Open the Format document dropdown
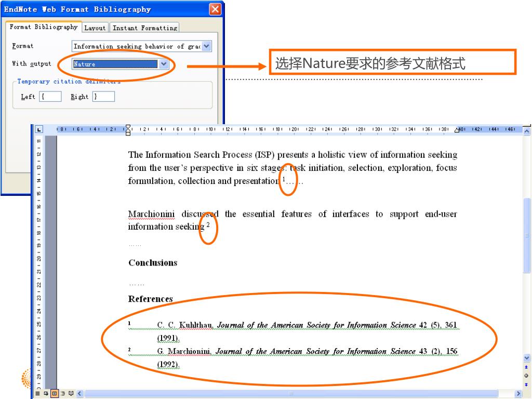Viewport: 532px width, 399px height. point(206,46)
